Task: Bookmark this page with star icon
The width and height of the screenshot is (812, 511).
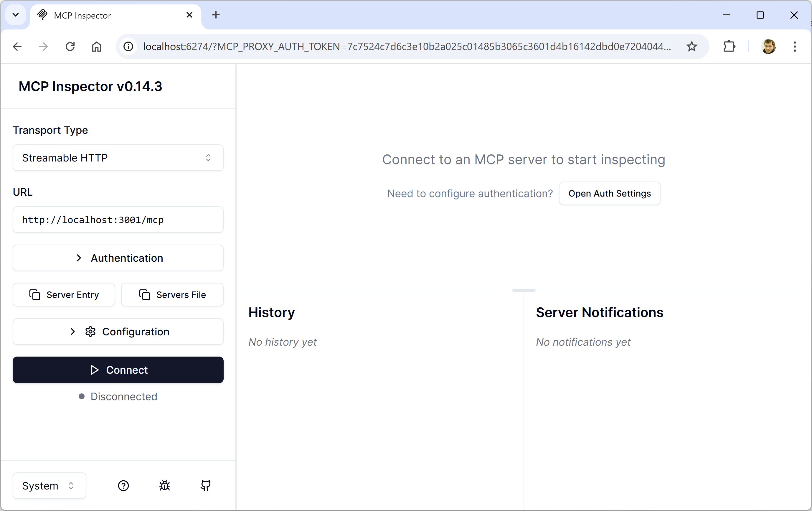Action: pos(691,47)
